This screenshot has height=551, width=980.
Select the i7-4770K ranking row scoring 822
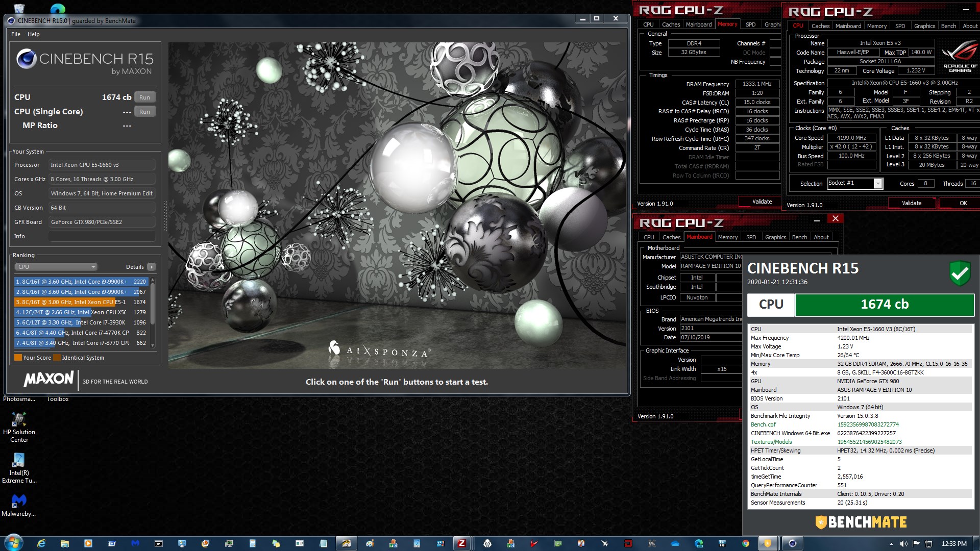[x=81, y=333]
